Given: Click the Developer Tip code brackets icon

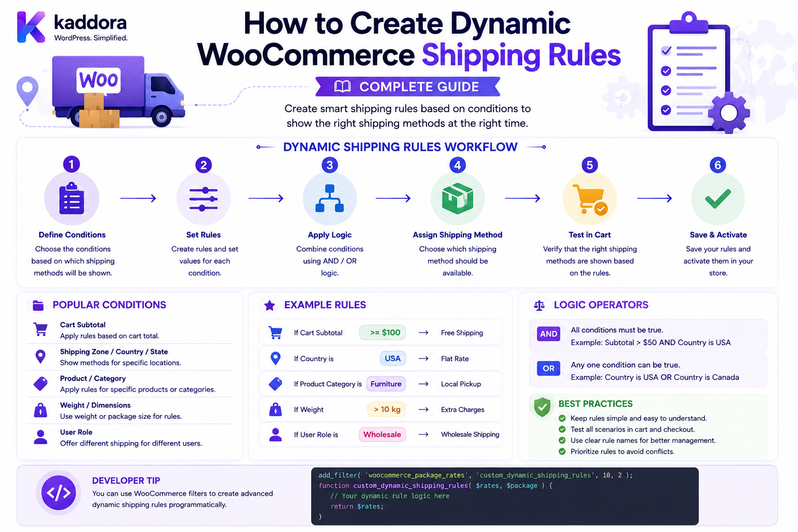Looking at the screenshot, I should coord(59,493).
